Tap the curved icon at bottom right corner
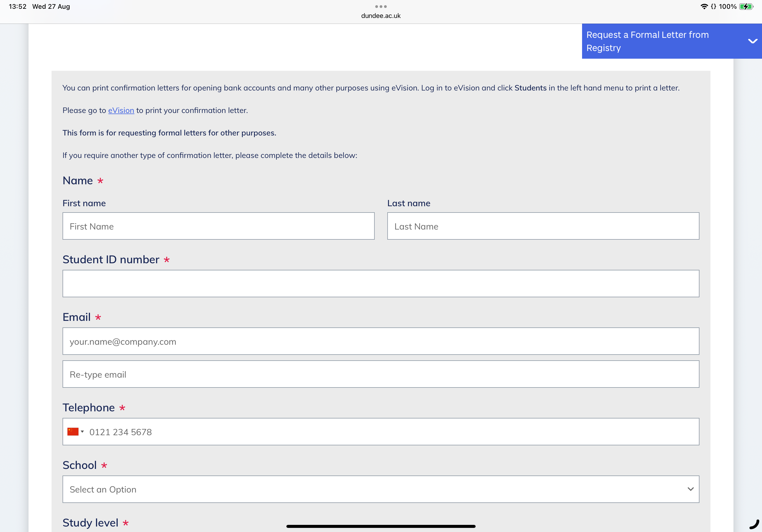The width and height of the screenshot is (762, 532). pos(754,524)
